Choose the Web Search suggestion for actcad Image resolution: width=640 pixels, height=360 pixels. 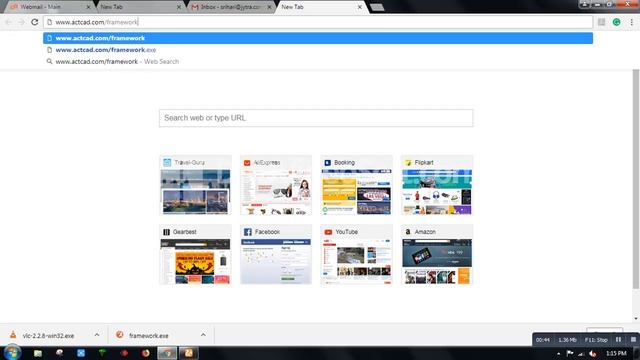pos(318,62)
